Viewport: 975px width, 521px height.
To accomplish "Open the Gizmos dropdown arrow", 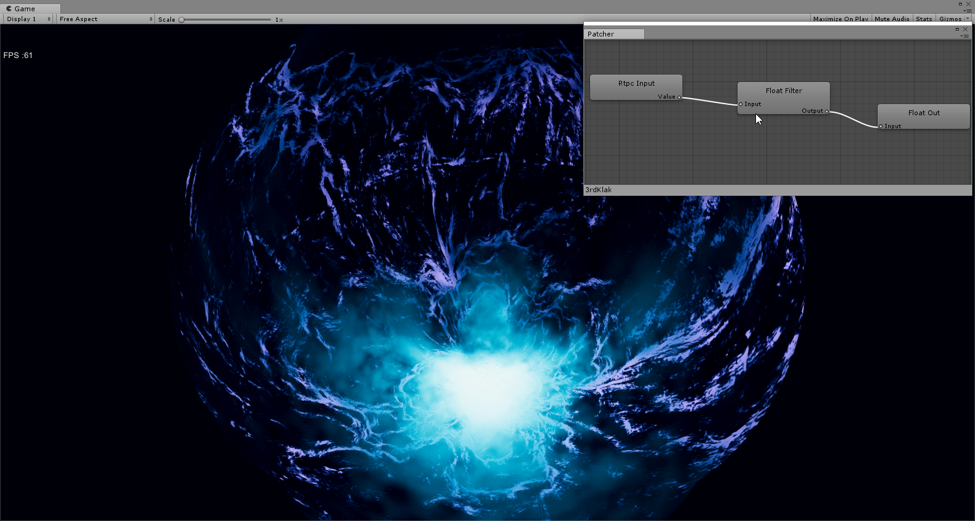I will tap(968, 19).
